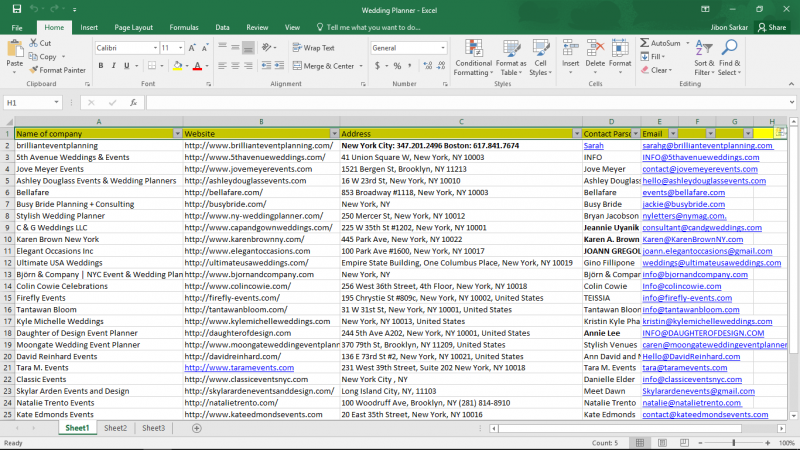The width and height of the screenshot is (800, 450).
Task: Increase indent of cell content
Action: (279, 66)
